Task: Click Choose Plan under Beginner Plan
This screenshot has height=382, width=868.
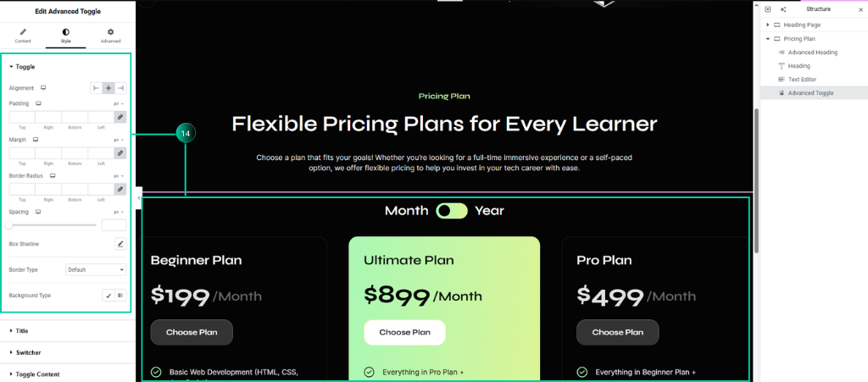Action: click(192, 332)
